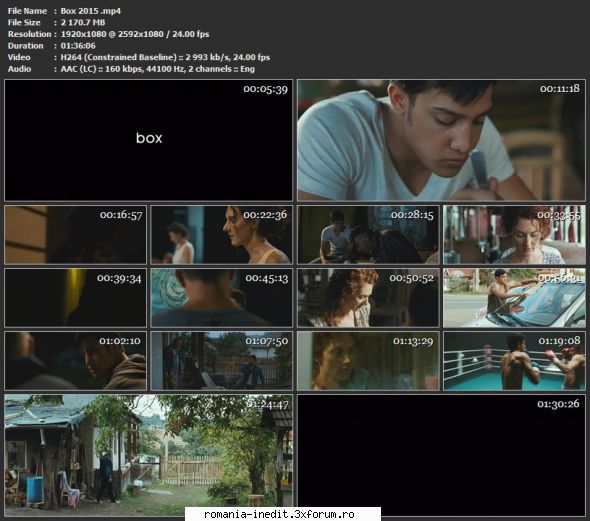Open the 01:19:08 boxing ring thumbnail
The height and width of the screenshot is (521, 590).
click(x=514, y=361)
